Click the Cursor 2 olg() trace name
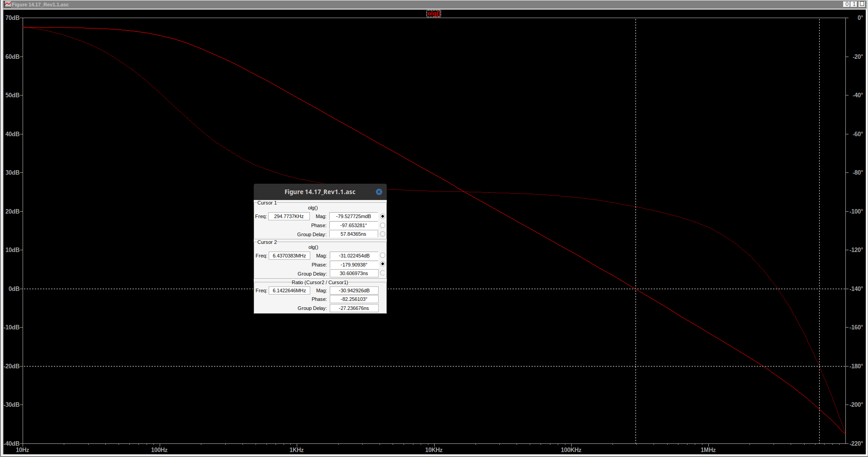Viewport: 868px width, 457px height. coord(313,248)
